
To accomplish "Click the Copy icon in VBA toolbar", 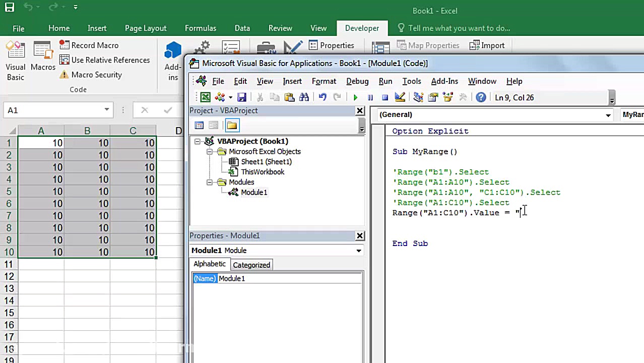I will coord(275,97).
